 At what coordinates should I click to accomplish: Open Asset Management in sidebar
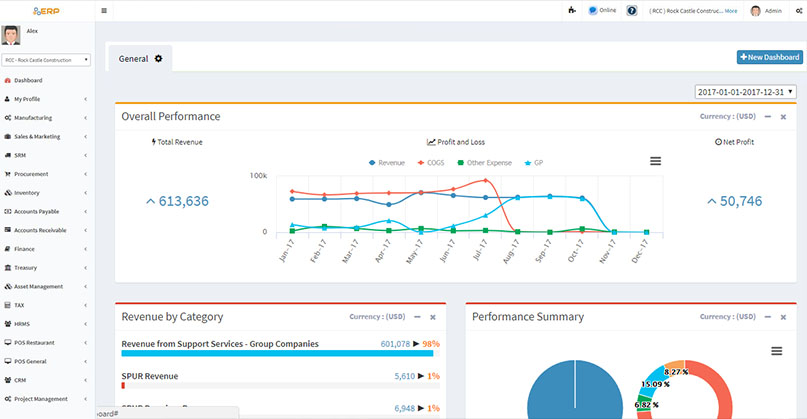47,286
